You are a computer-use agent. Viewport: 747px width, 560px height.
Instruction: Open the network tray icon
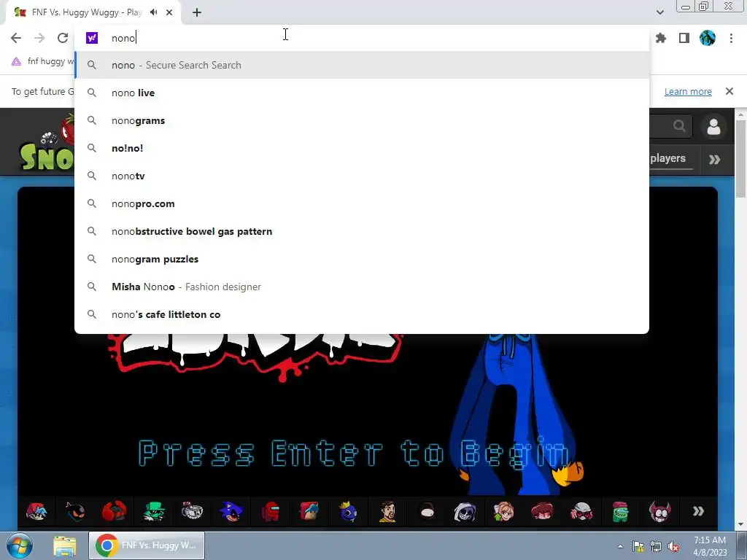tap(656, 546)
